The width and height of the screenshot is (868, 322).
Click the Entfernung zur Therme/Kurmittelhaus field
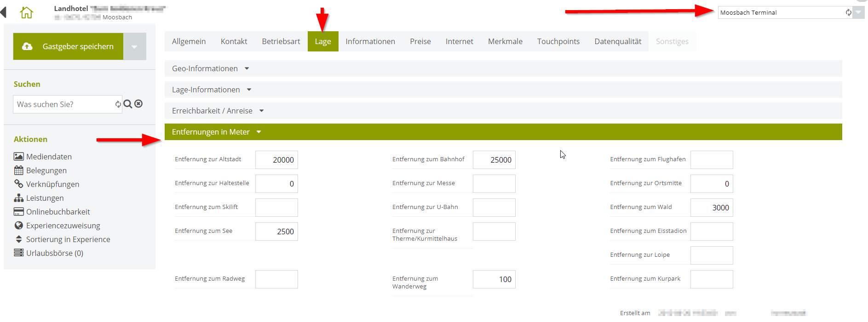coord(494,232)
